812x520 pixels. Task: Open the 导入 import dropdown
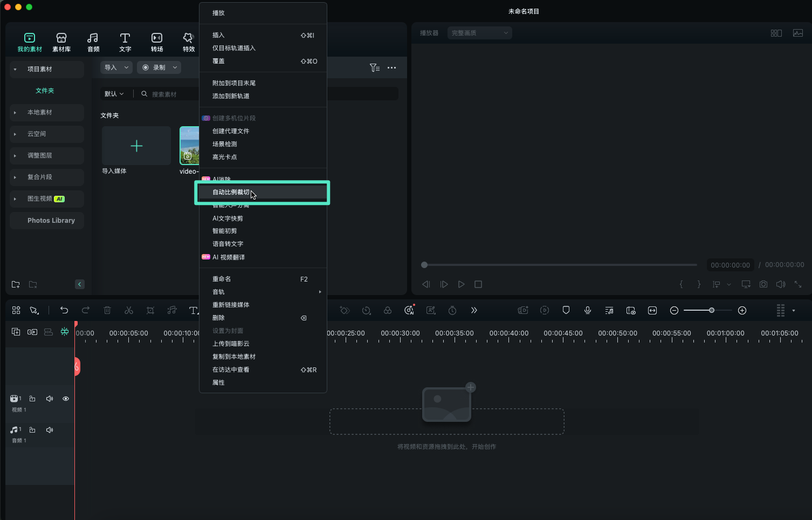pos(116,67)
